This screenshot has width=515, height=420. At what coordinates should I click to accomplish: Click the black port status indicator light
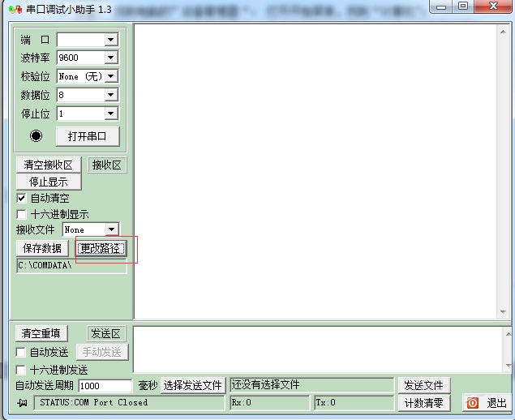[36, 135]
